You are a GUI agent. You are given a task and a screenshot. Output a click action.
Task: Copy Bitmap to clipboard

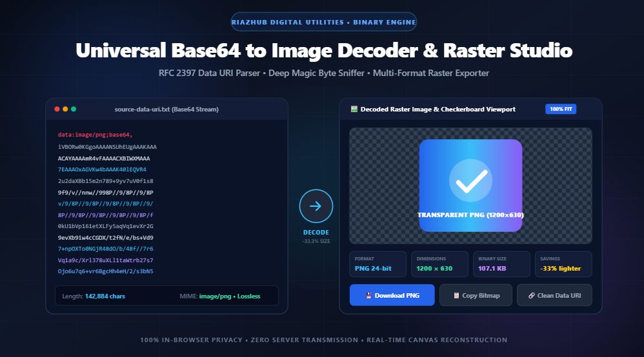(476, 295)
